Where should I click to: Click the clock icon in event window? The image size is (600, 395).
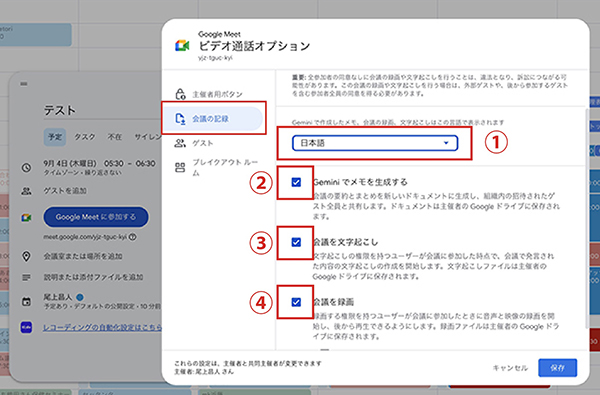tap(26, 167)
